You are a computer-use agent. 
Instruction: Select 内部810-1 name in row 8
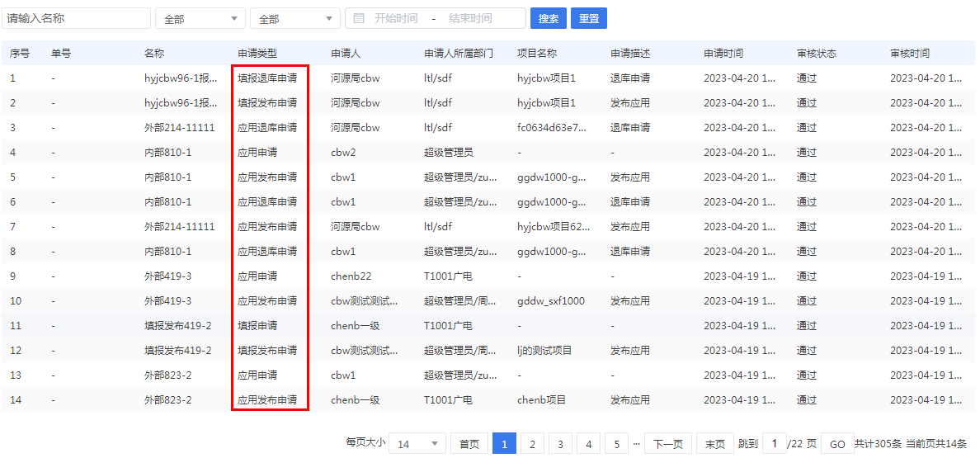tap(167, 251)
